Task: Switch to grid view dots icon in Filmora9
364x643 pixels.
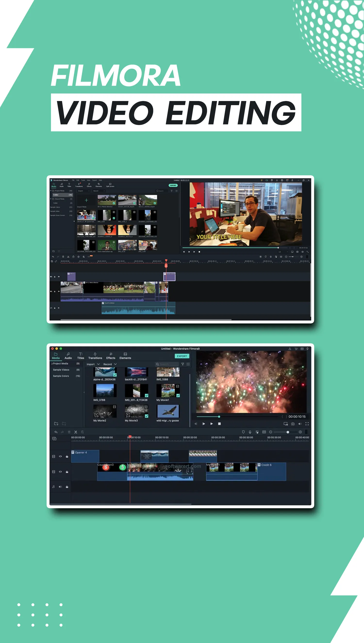Action: point(188,364)
